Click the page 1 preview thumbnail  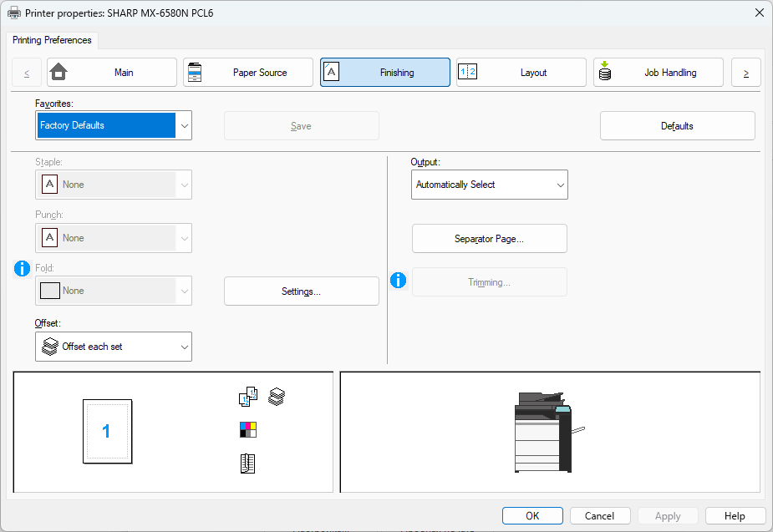pyautogui.click(x=107, y=431)
